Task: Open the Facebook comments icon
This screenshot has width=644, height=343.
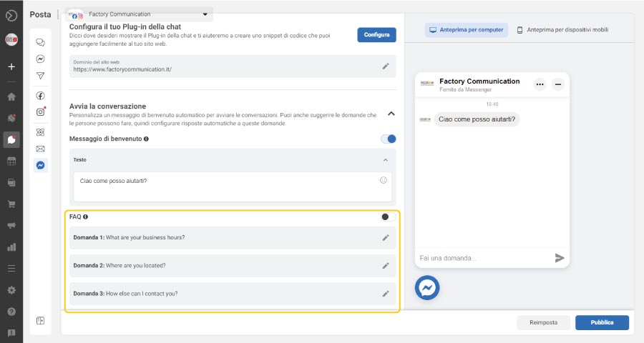Action: point(40,96)
